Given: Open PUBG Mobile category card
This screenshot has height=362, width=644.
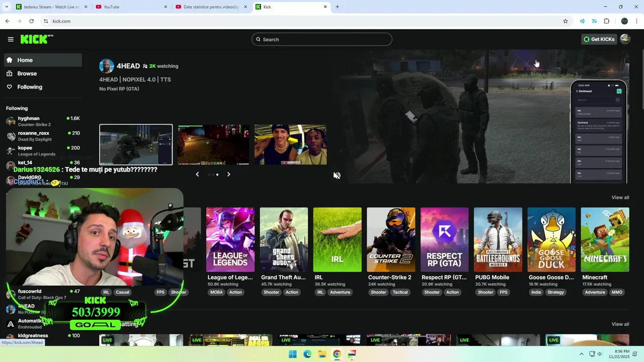Looking at the screenshot, I should (x=498, y=239).
